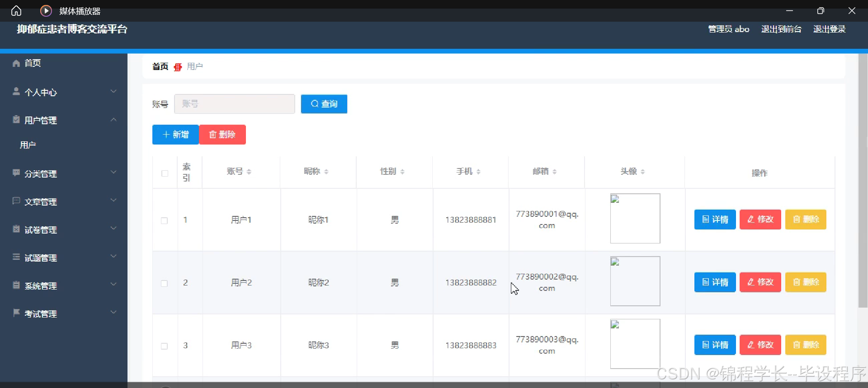Click 退出到前台 link in header
This screenshot has width=868, height=388.
tap(781, 29)
